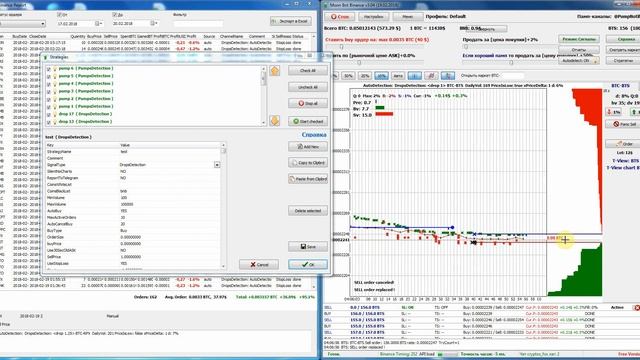Copy strategy to clipboard
640x360 pixels.
(x=308, y=163)
